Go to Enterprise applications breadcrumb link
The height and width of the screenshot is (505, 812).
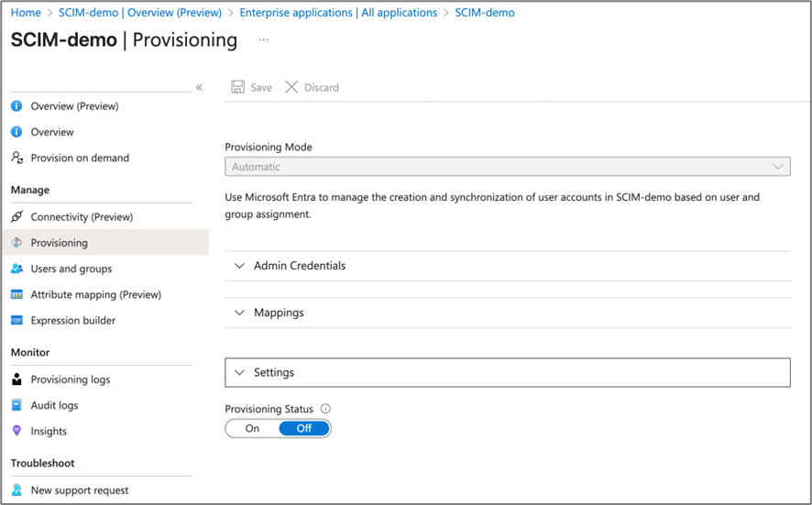(x=337, y=13)
